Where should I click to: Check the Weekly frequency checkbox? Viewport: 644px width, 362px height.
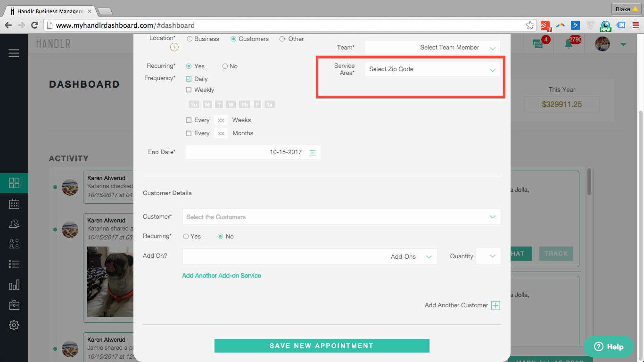click(189, 90)
